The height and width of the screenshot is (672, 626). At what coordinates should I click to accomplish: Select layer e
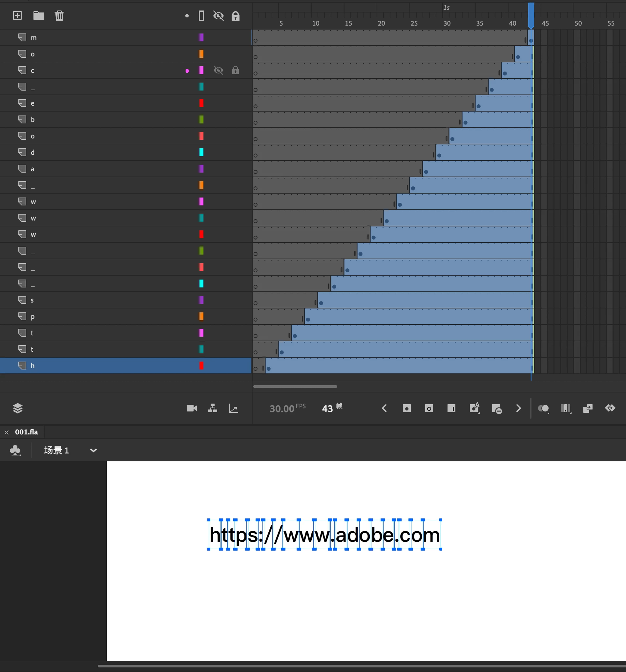coord(126,103)
